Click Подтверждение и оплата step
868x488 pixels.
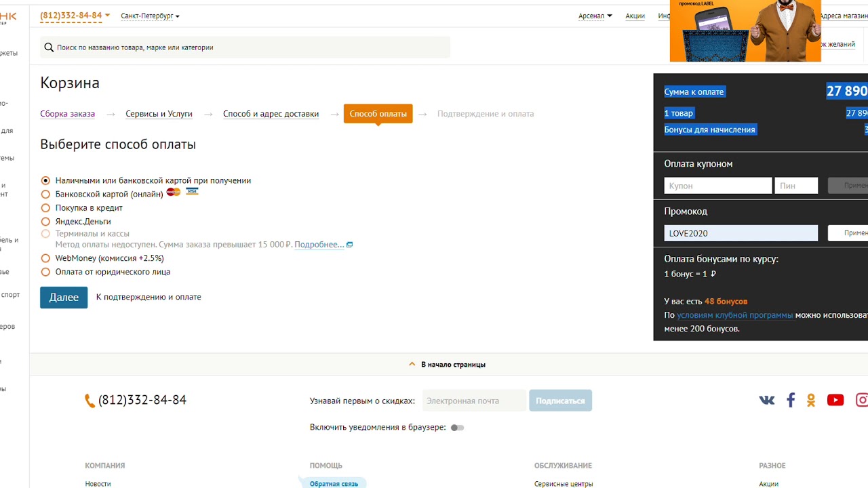(x=486, y=114)
